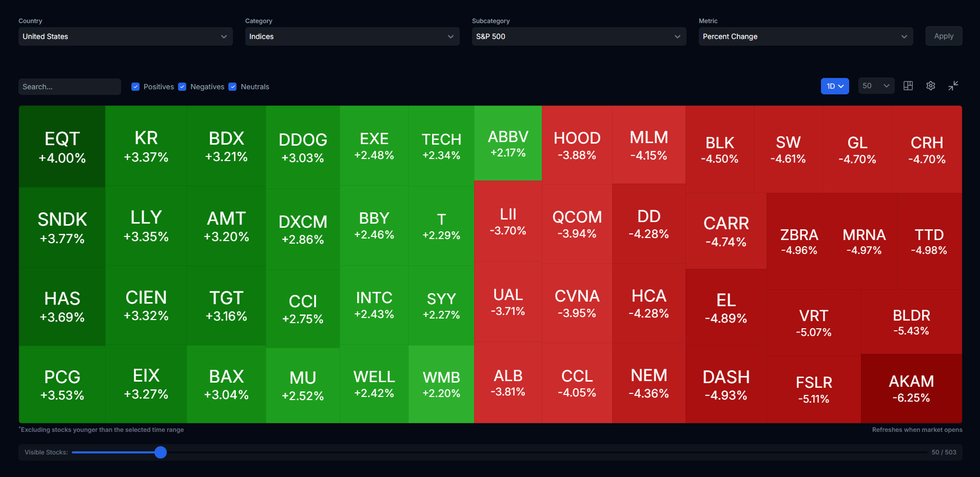Open the DXCM +2.86% tile
The width and height of the screenshot is (980, 477).
(303, 229)
